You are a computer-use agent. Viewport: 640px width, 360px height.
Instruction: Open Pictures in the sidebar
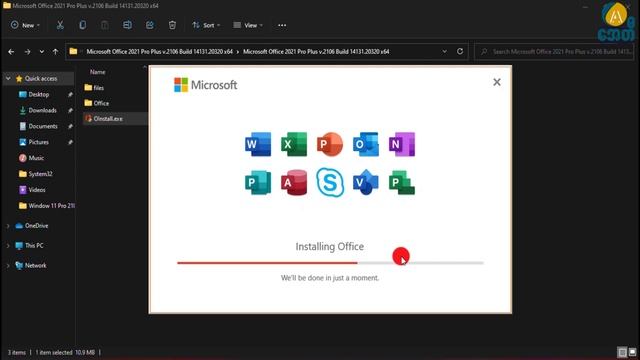[39, 142]
